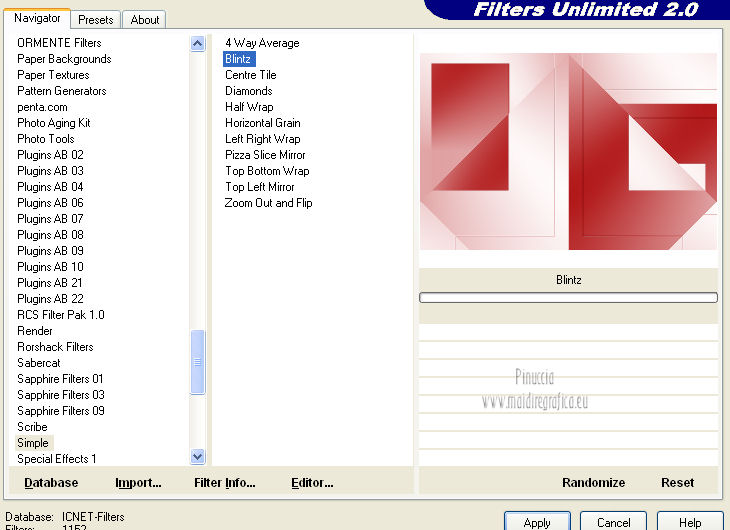Select Render category
The width and height of the screenshot is (730, 530).
pos(35,331)
